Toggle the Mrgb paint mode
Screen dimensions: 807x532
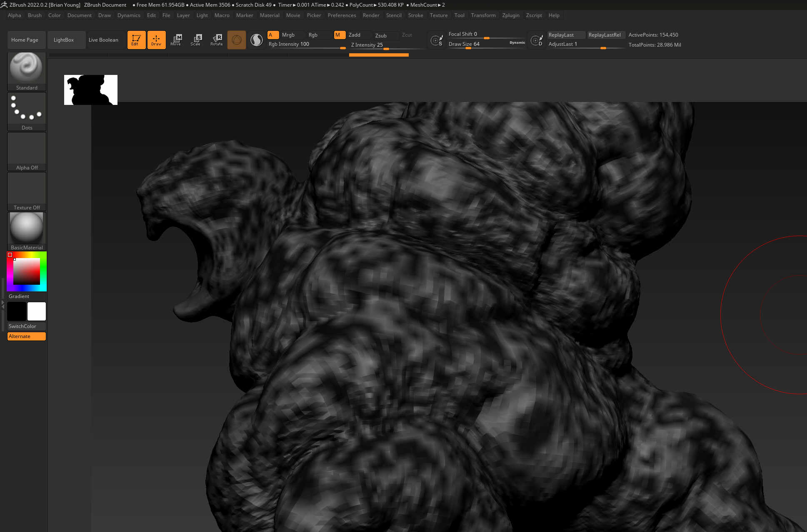288,35
